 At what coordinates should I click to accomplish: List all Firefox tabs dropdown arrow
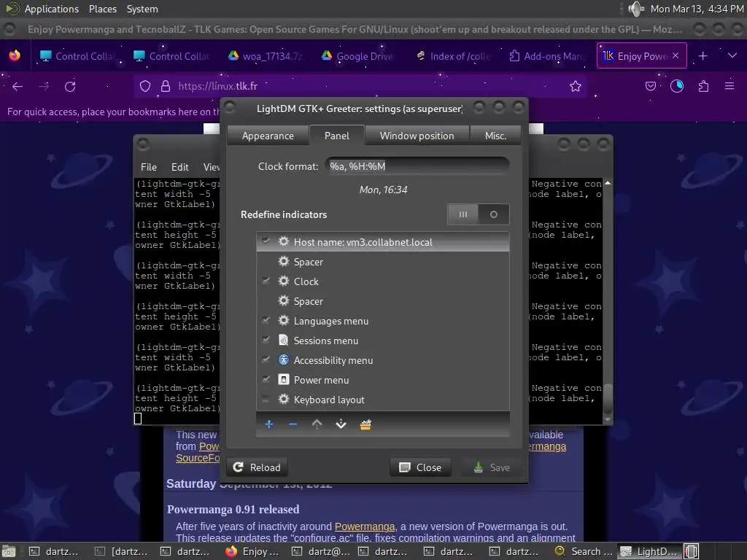(732, 55)
